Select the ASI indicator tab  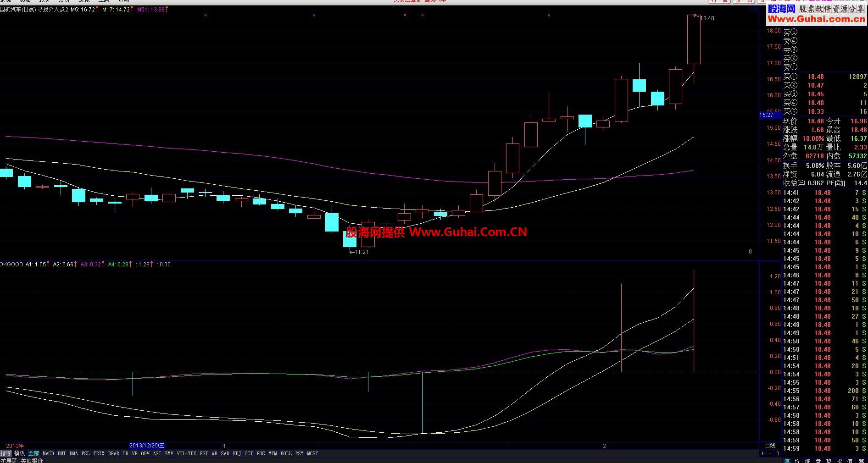pyautogui.click(x=157, y=453)
